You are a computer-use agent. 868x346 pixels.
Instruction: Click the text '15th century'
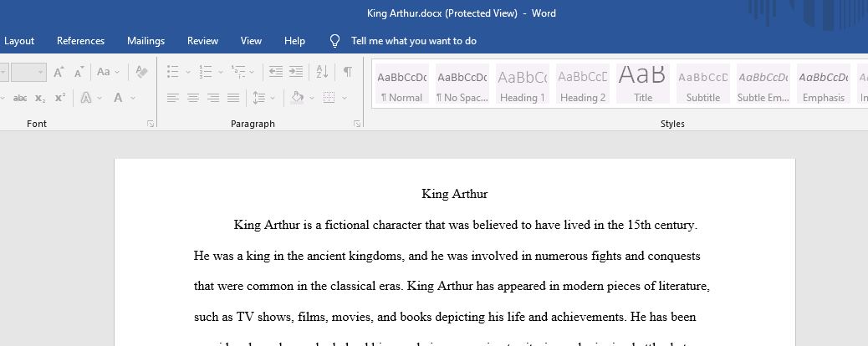662,226
